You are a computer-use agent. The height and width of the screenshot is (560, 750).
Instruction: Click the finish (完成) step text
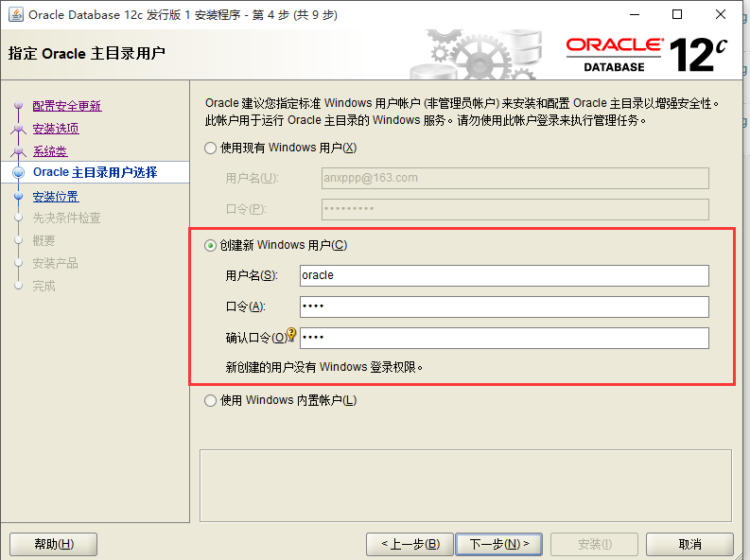click(44, 286)
